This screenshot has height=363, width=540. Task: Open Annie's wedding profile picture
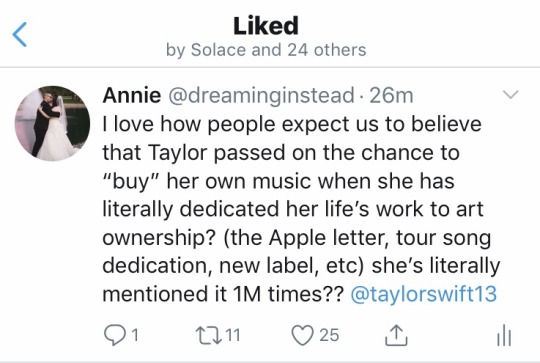tap(52, 123)
